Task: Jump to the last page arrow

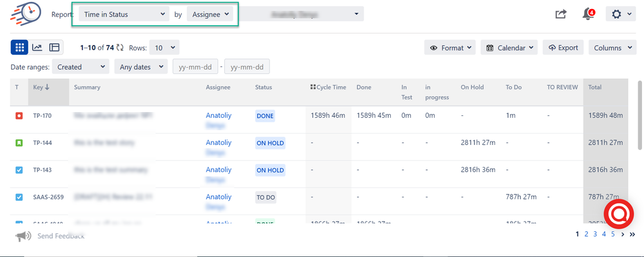Action: click(632, 234)
